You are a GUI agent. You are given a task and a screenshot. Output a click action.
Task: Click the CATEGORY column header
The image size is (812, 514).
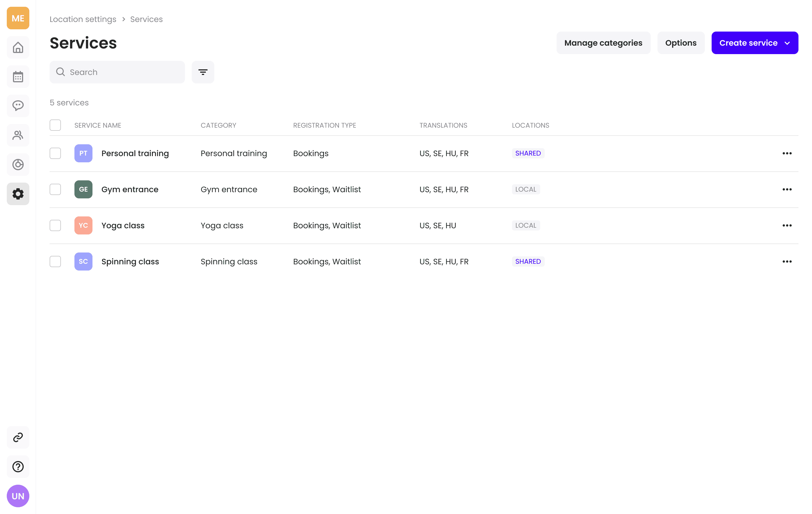pyautogui.click(x=219, y=125)
